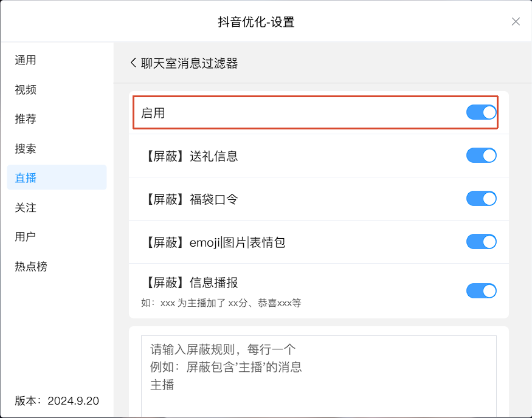This screenshot has width=532, height=418.
Task: Click the 【屏蔽】福袋口令 label
Action: point(190,199)
